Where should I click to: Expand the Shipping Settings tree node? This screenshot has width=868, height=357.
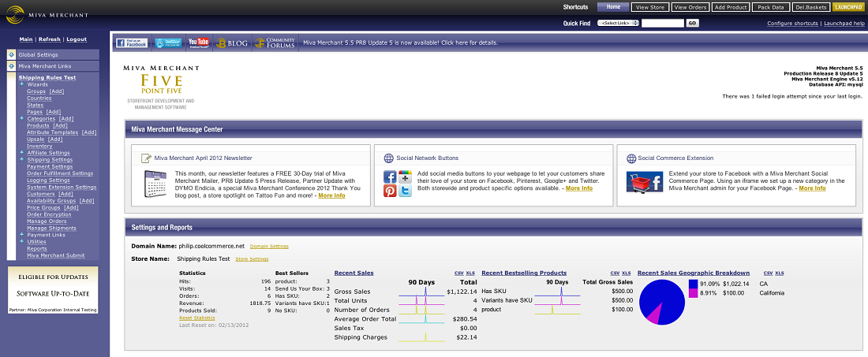point(21,159)
